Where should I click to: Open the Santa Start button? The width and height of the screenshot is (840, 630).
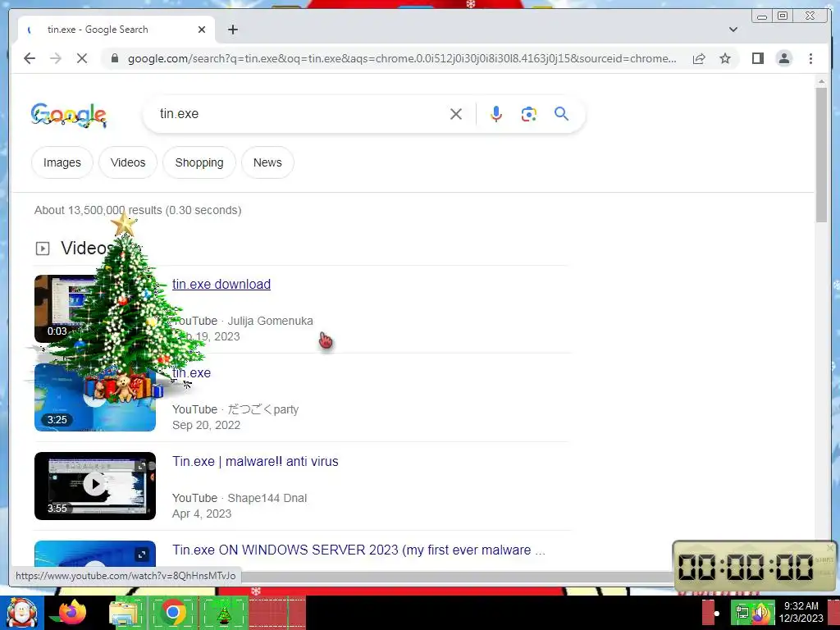tap(21, 612)
